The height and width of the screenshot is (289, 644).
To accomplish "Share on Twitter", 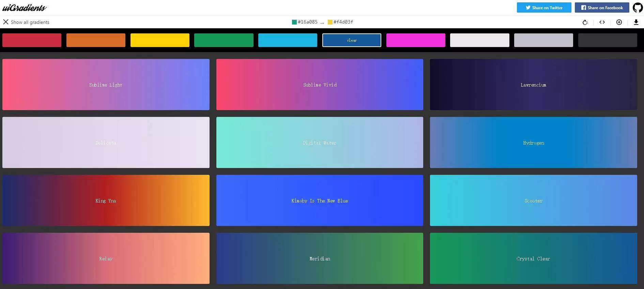I will 544,7.
